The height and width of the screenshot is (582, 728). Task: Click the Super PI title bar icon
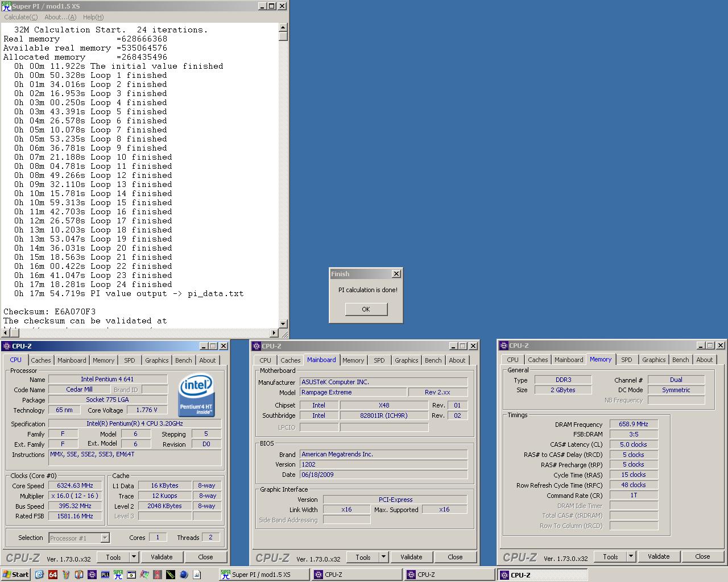(x=6, y=6)
